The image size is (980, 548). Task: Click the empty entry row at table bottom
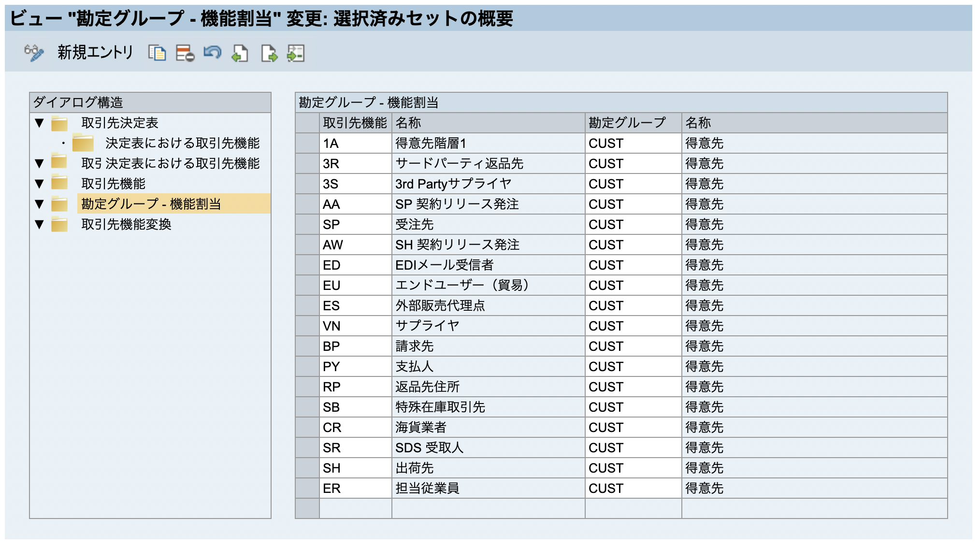(483, 507)
